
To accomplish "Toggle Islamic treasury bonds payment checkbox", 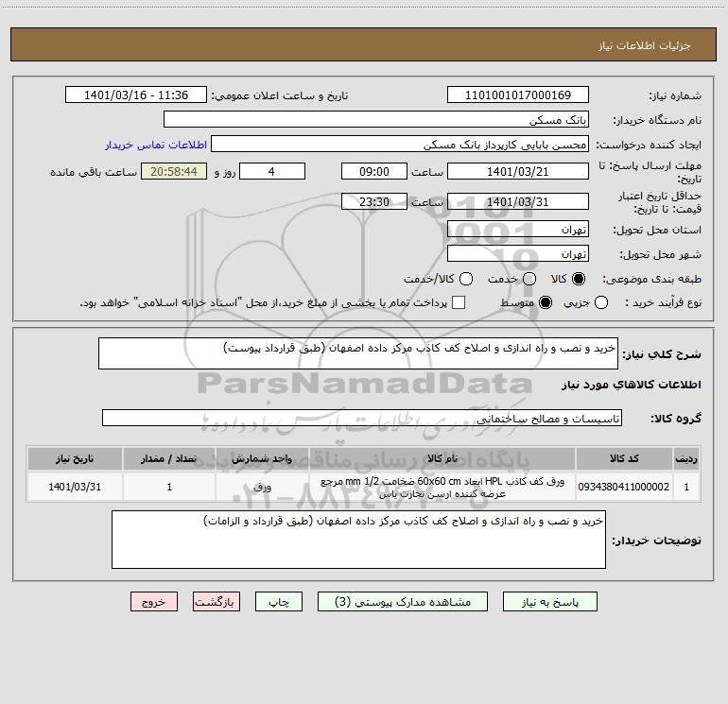I will [x=459, y=302].
